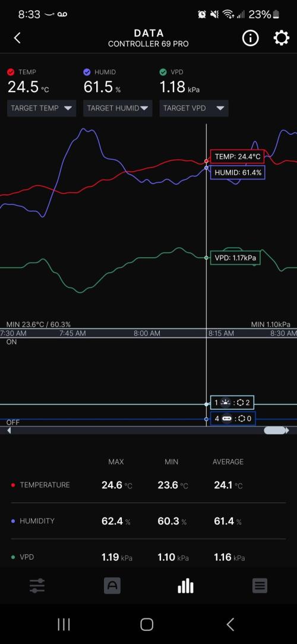Screen dimensions: 297x644
Task: Go back using the top-left arrow
Action: [17, 38]
